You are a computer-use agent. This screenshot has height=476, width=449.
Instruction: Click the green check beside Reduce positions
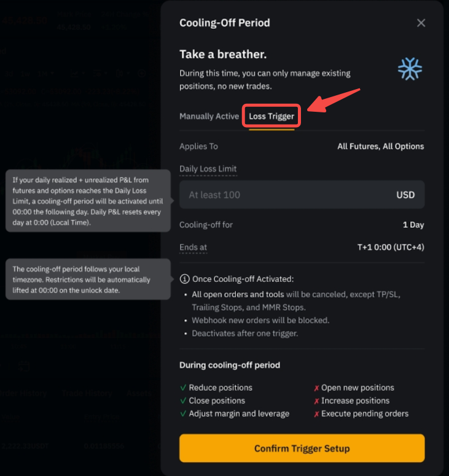click(x=183, y=388)
